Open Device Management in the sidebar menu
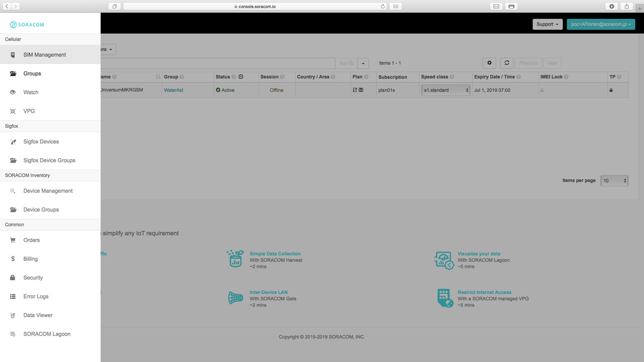 pos(48,191)
